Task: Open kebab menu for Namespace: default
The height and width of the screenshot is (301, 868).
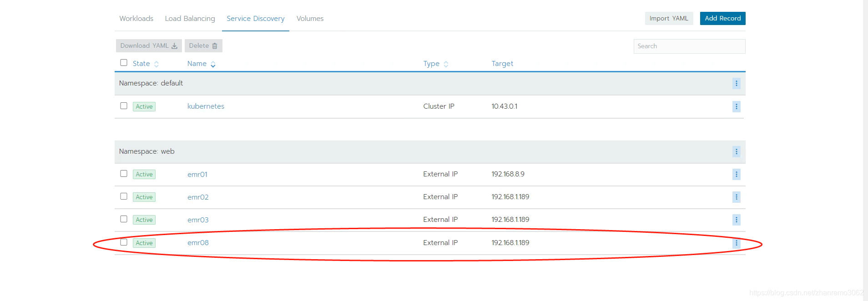Action: point(736,84)
